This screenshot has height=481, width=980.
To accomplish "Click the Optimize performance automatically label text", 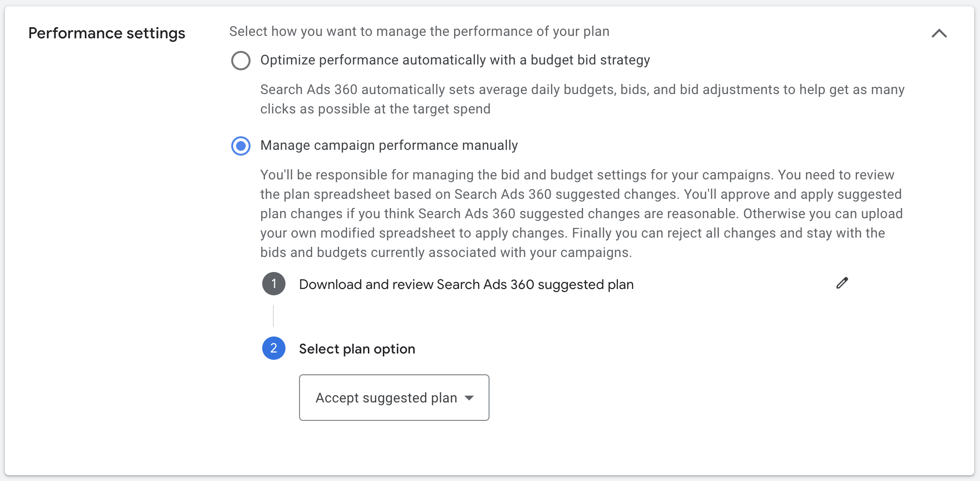I will pyautogui.click(x=455, y=60).
